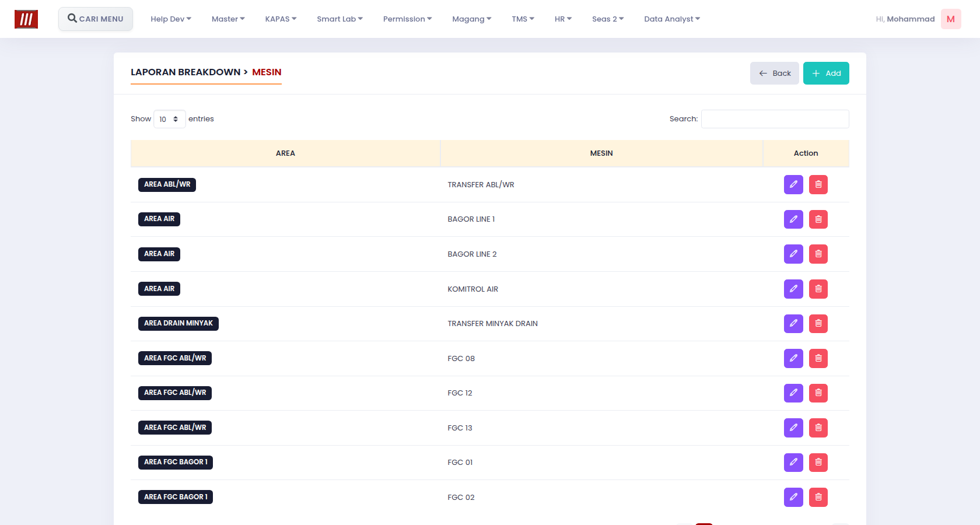Edit the TRANSFER MINYAK DRAIN entry
980x525 pixels.
pos(793,323)
